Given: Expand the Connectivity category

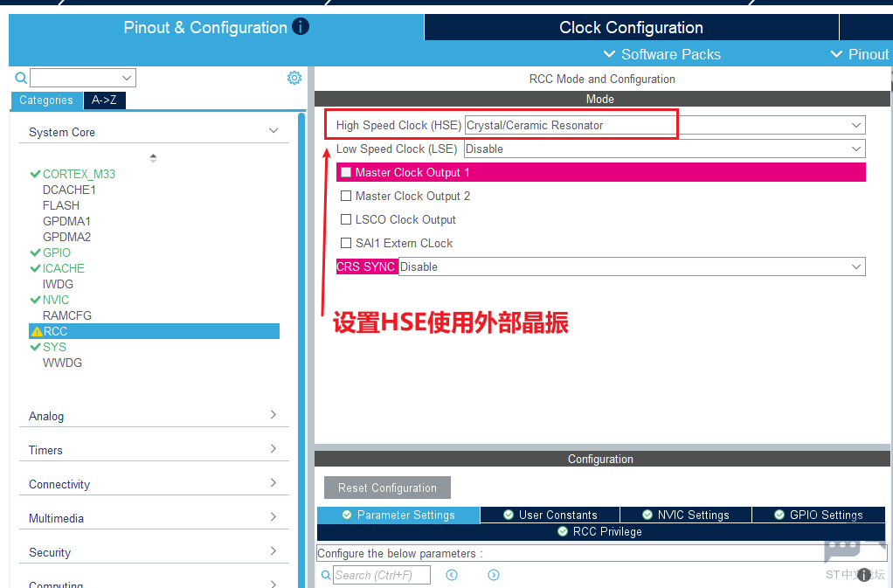Looking at the screenshot, I should [x=273, y=482].
